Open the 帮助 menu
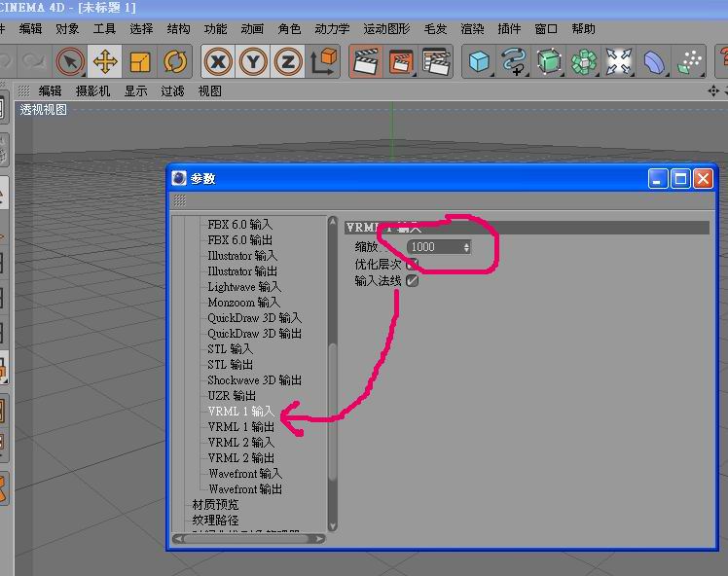728x576 pixels. click(583, 29)
